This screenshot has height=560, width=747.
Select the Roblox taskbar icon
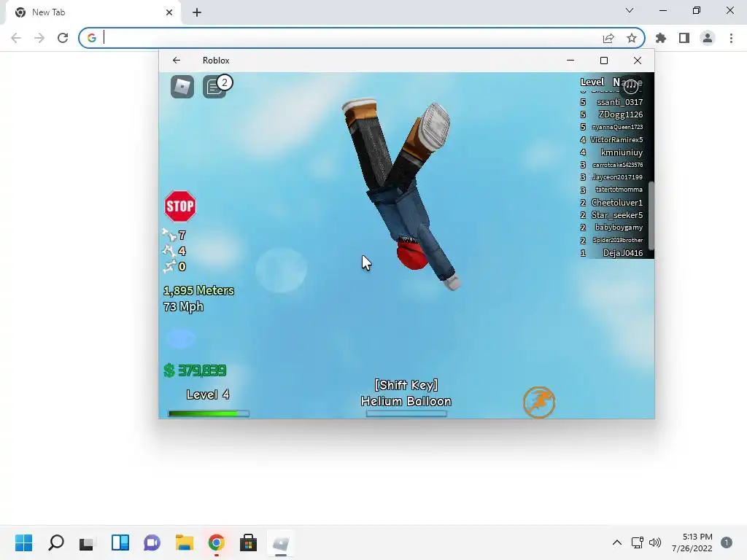pyautogui.click(x=281, y=542)
